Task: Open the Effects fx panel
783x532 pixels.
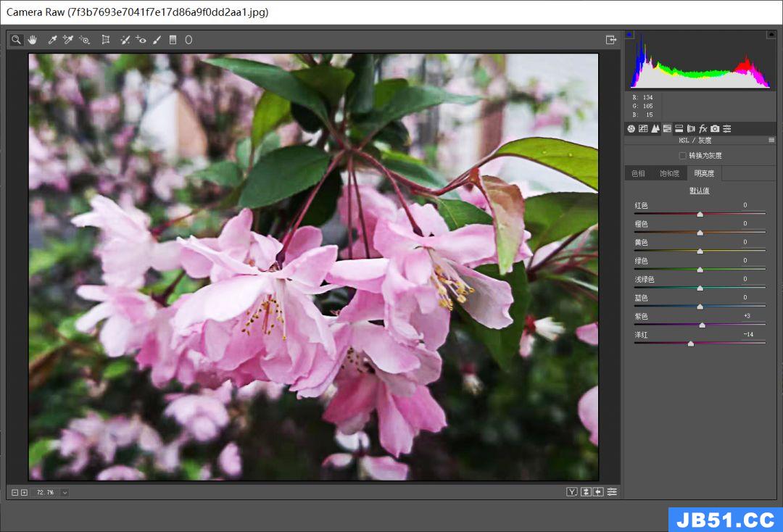Action: [703, 128]
